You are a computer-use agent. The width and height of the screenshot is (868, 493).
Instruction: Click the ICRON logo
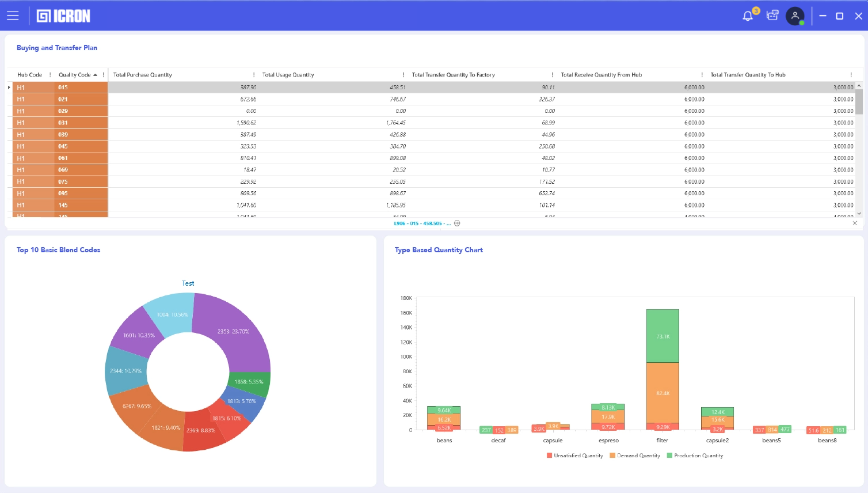[x=63, y=16]
